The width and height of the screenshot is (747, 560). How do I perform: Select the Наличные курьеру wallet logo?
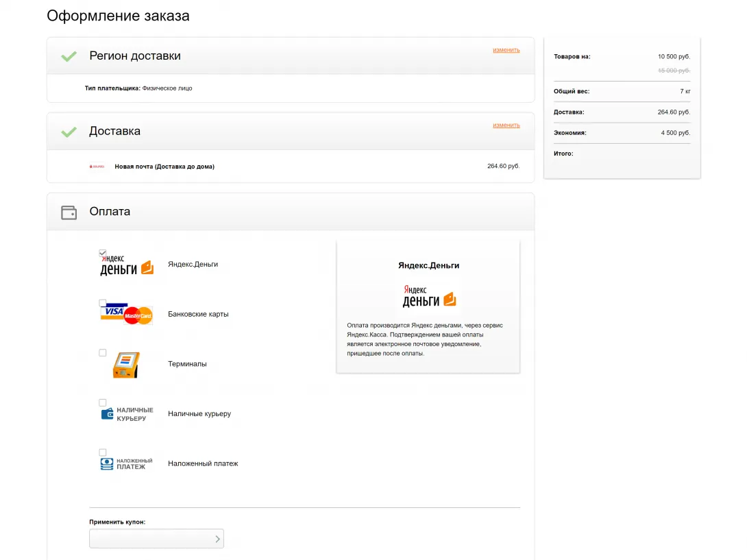pyautogui.click(x=127, y=414)
